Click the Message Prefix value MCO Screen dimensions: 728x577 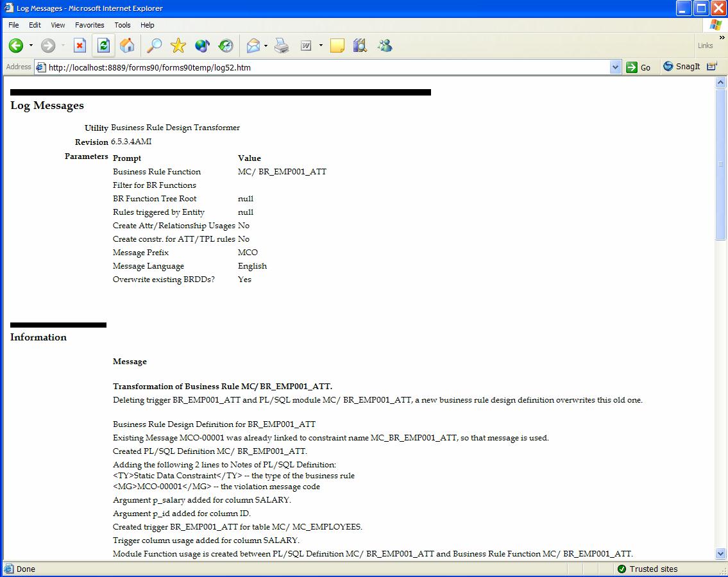[x=248, y=253]
